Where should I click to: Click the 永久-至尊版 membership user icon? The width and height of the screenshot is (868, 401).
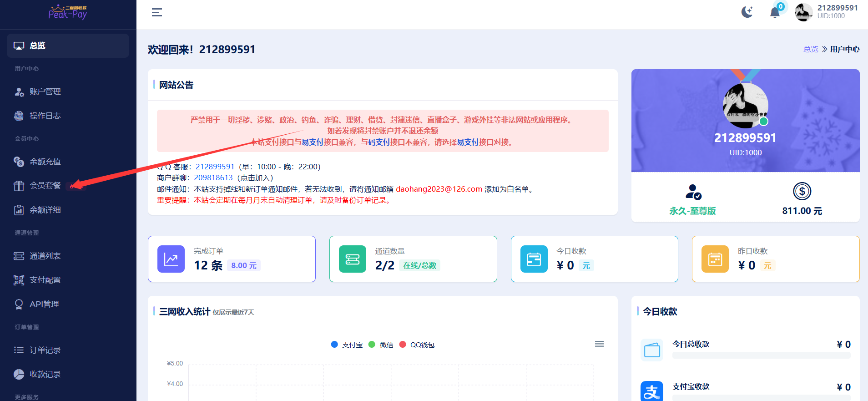point(693,192)
